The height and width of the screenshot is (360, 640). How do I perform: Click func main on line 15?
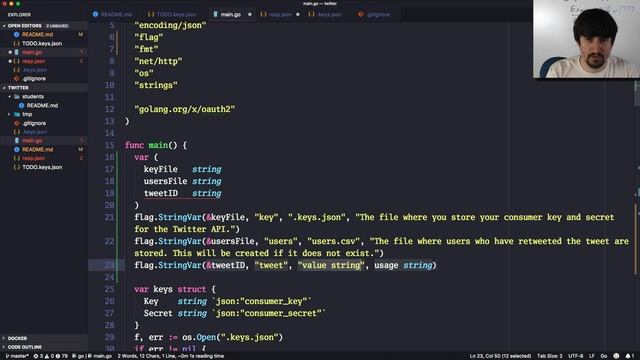pos(156,145)
